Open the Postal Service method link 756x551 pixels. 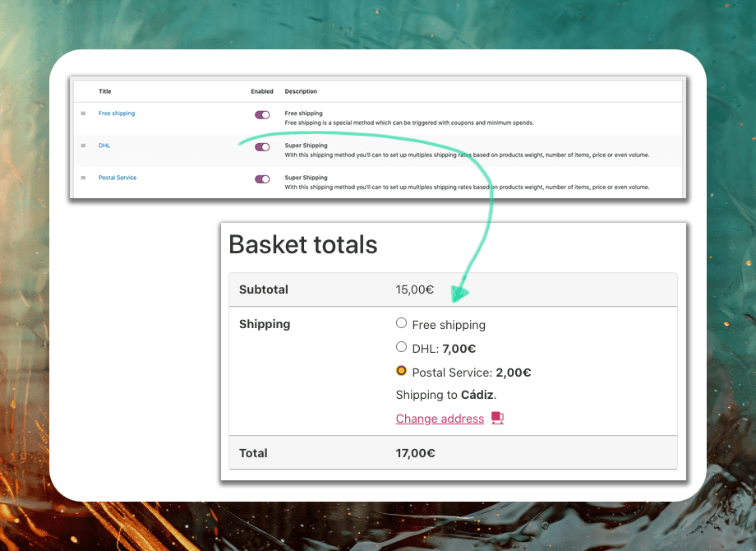(x=118, y=178)
